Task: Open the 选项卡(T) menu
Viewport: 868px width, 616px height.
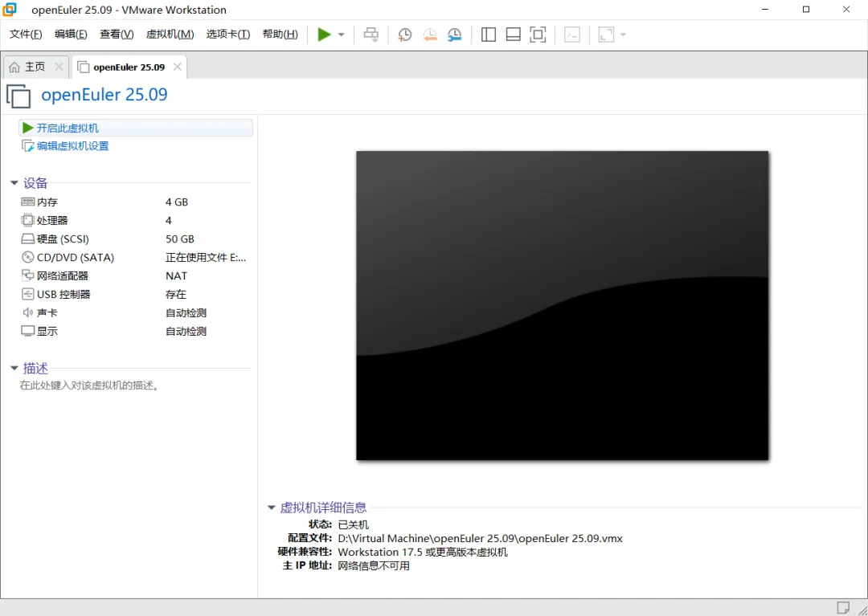Action: pos(228,35)
